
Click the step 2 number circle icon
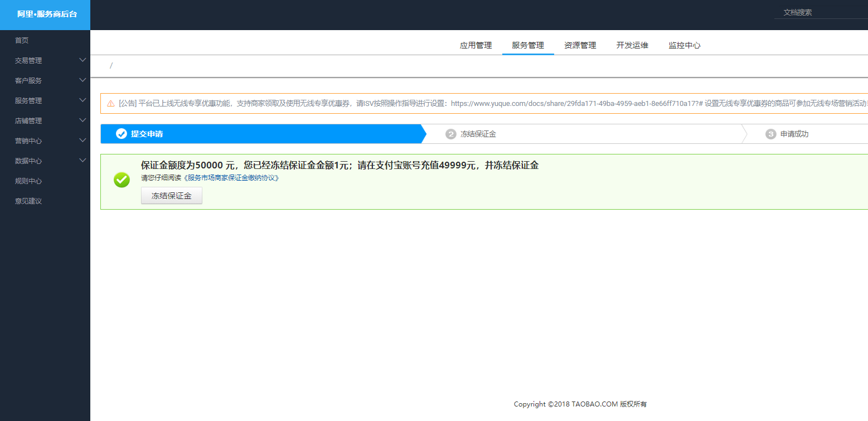coord(450,134)
